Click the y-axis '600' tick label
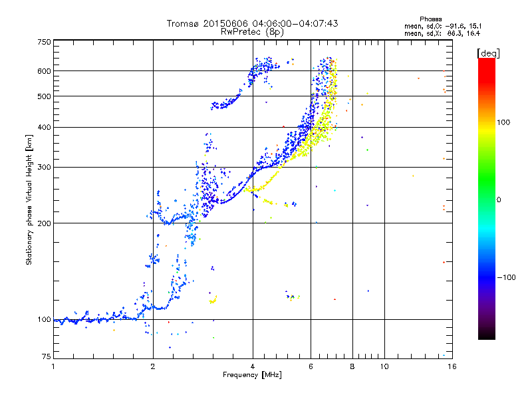 click(44, 71)
